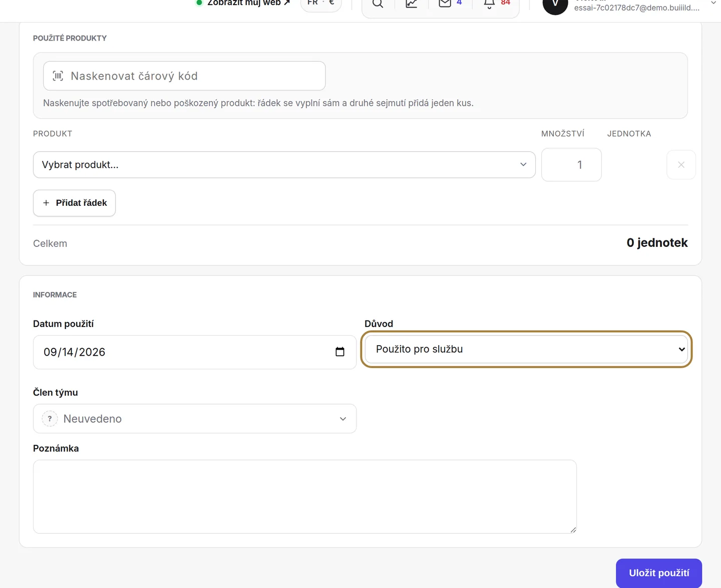Screen dimensions: 721x588
Task: Click the barcode scanner icon
Action: [x=58, y=76]
